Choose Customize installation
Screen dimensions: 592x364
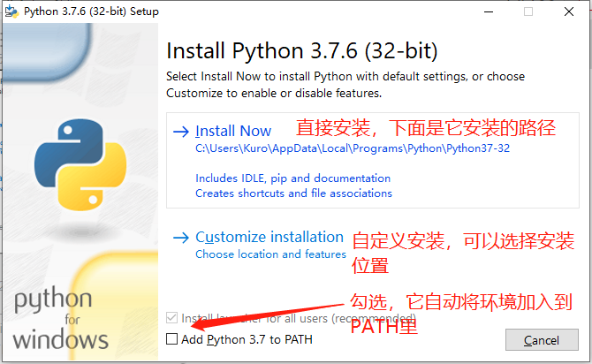click(269, 237)
